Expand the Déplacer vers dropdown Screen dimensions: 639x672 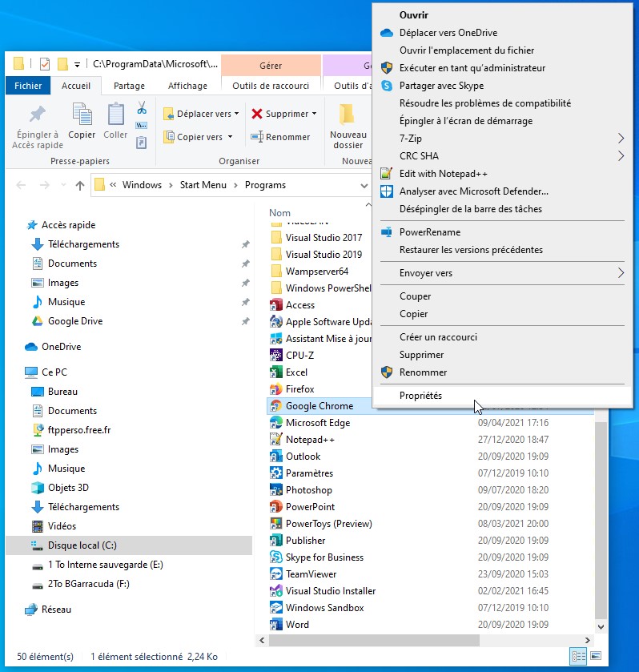point(238,115)
